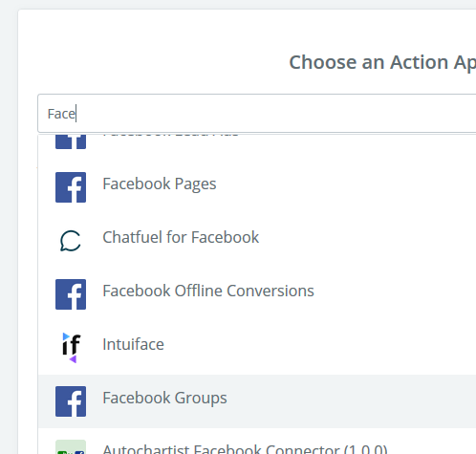476x454 pixels.
Task: Click the Facebook Groups logo icon
Action: click(71, 401)
